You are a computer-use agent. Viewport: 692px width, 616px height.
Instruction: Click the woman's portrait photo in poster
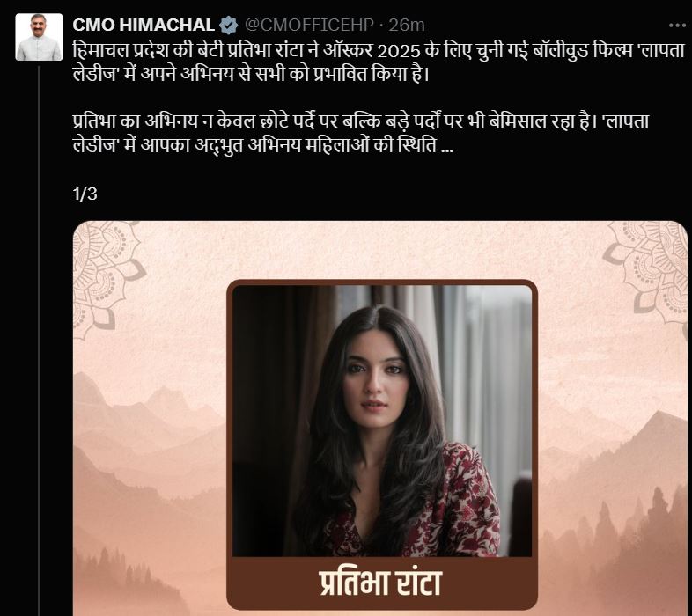(382, 421)
